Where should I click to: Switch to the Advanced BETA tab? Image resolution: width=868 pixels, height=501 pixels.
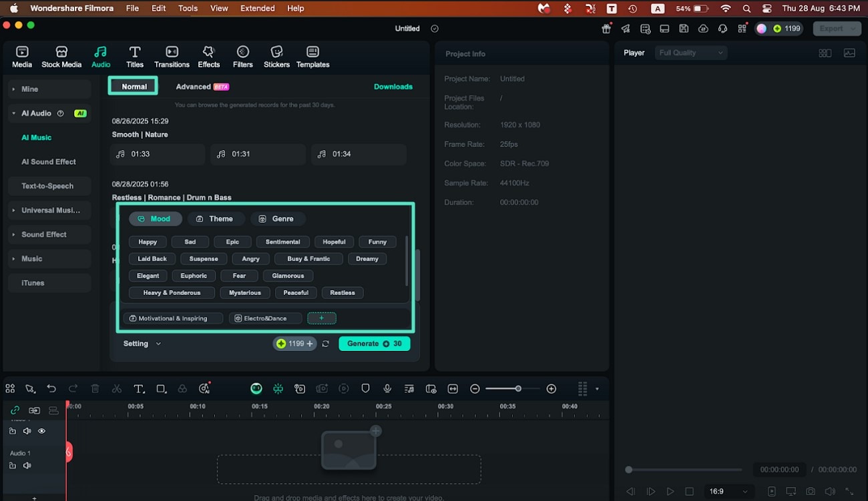[x=202, y=87]
